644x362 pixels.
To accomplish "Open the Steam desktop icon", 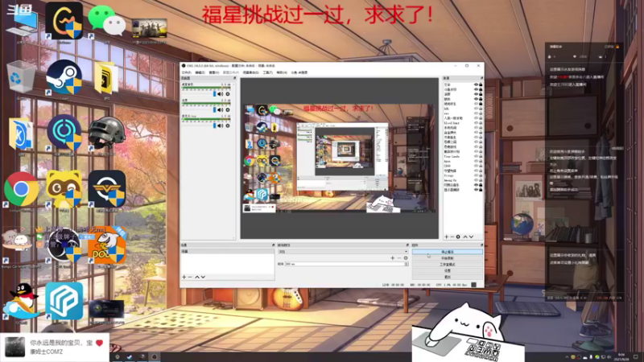I will pyautogui.click(x=64, y=78).
